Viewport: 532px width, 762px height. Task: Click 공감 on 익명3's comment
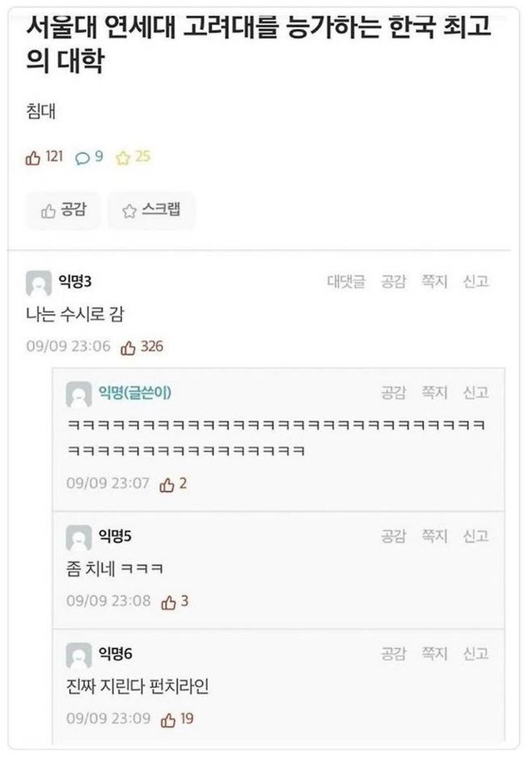[x=393, y=282]
